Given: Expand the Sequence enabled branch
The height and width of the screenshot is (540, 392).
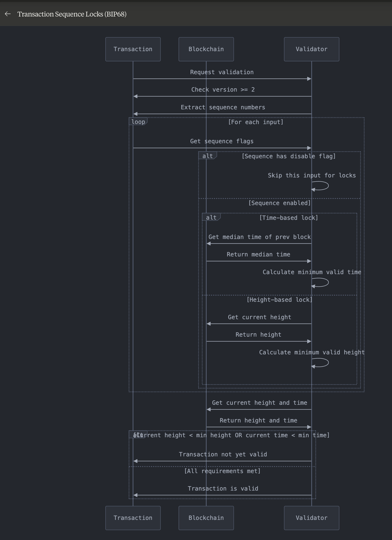Looking at the screenshot, I should pyautogui.click(x=279, y=203).
